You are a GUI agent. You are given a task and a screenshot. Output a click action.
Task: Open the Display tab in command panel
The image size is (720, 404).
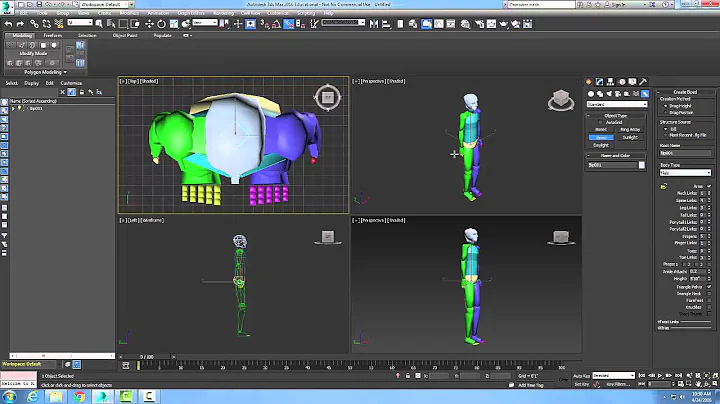[633, 82]
